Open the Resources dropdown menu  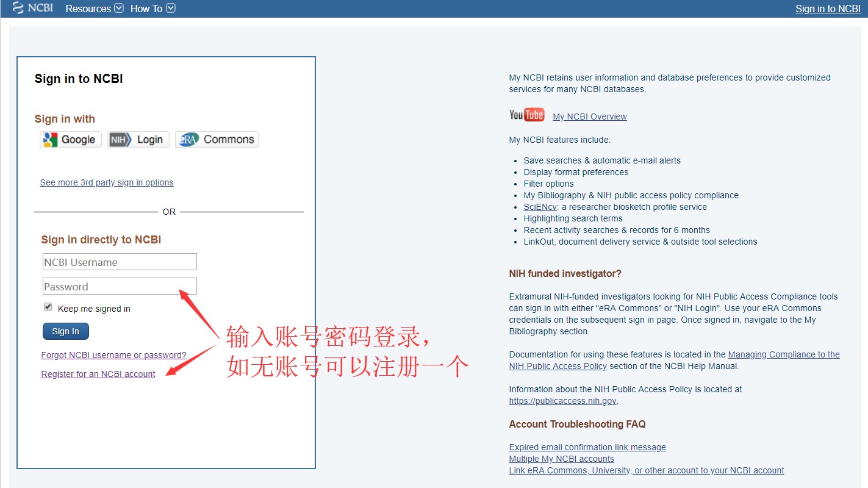[95, 9]
